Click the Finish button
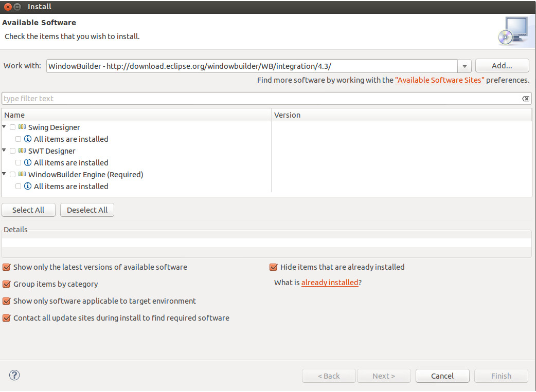The height and width of the screenshot is (392, 536). (501, 376)
